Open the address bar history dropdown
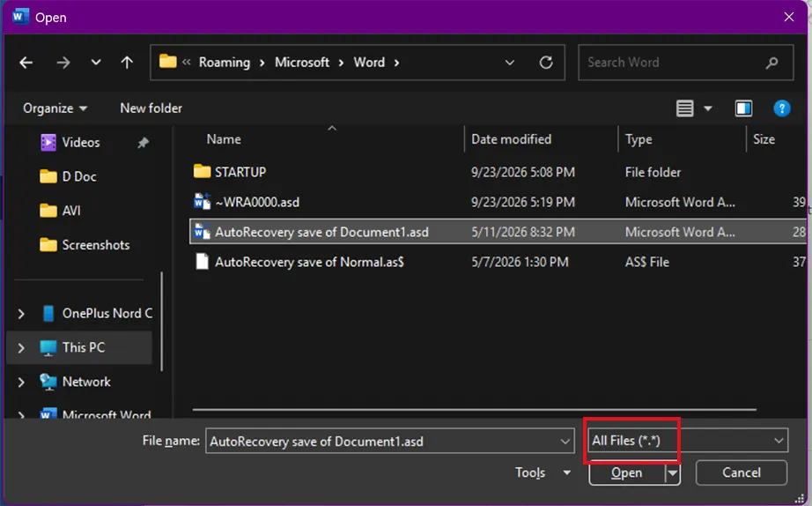Image resolution: width=812 pixels, height=506 pixels. click(x=510, y=63)
